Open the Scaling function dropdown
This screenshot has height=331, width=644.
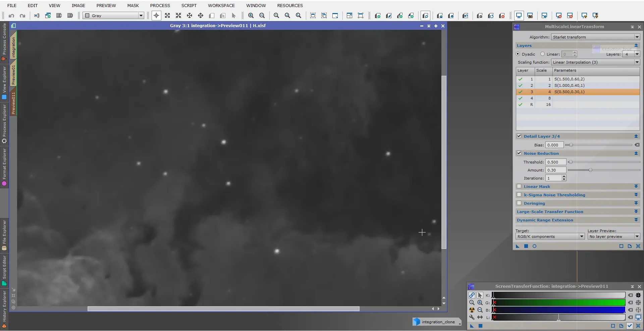pyautogui.click(x=595, y=62)
